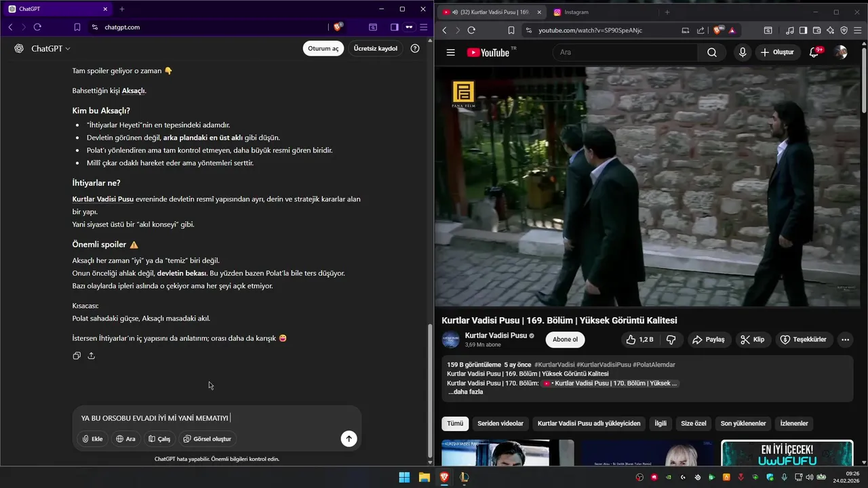The width and height of the screenshot is (868, 488).
Task: Click the Oturum aç button
Action: tap(323, 49)
